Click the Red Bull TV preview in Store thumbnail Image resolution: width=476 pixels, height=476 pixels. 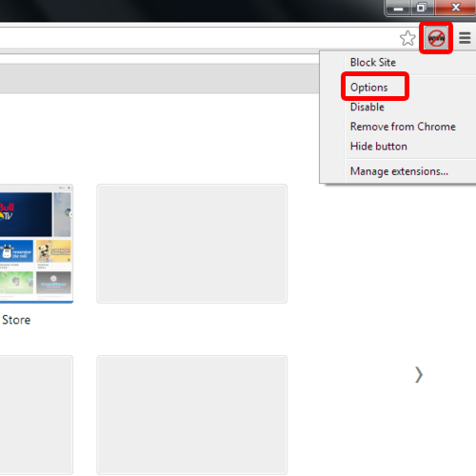click(26, 214)
